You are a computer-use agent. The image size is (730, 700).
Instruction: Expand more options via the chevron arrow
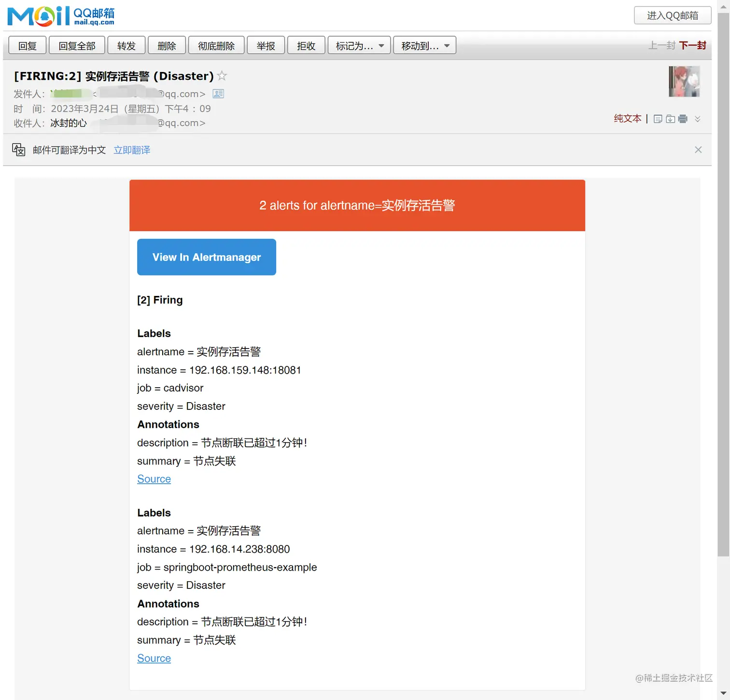(x=697, y=119)
